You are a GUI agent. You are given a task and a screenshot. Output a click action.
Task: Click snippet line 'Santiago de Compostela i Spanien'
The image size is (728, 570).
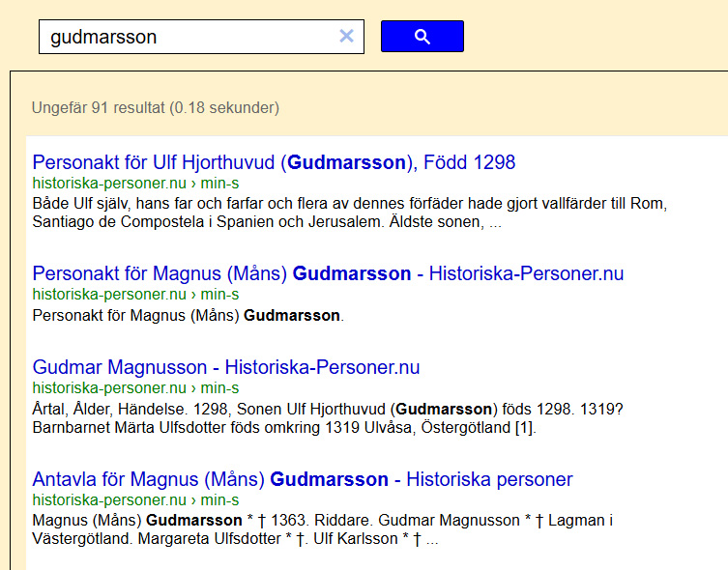[x=267, y=221]
